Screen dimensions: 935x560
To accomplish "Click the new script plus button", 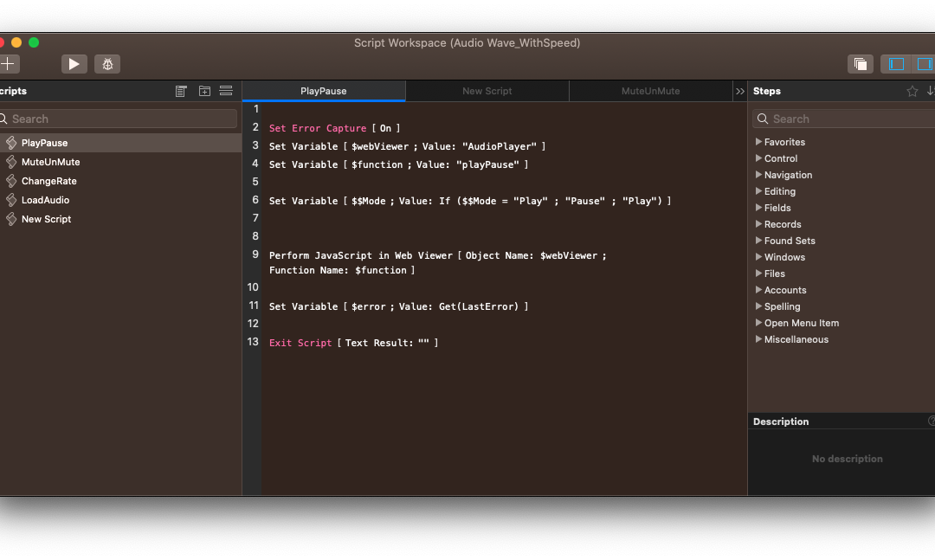I will (x=9, y=64).
